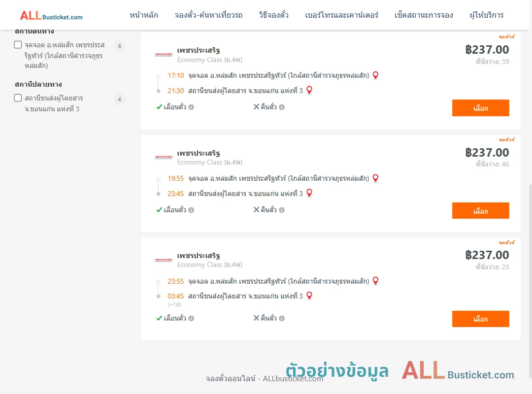Select the 19:55 trip with เลือก button
Viewport: 532px width, 394px height.
pos(480,211)
